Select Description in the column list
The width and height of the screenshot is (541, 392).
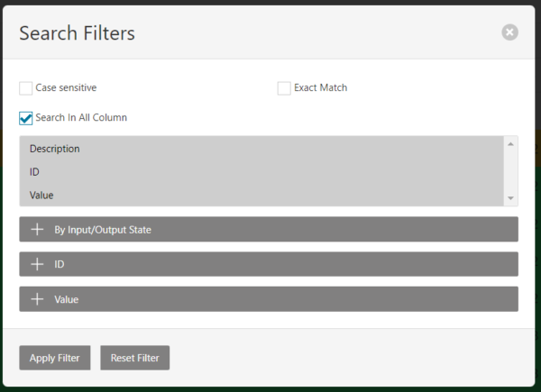[54, 149]
